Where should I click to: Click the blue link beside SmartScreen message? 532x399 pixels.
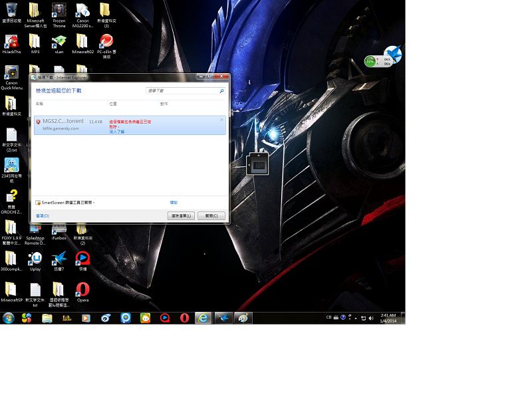[174, 203]
